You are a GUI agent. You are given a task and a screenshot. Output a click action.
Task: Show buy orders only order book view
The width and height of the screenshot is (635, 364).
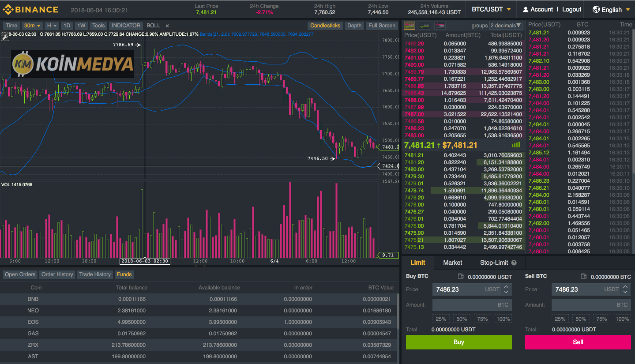[425, 26]
